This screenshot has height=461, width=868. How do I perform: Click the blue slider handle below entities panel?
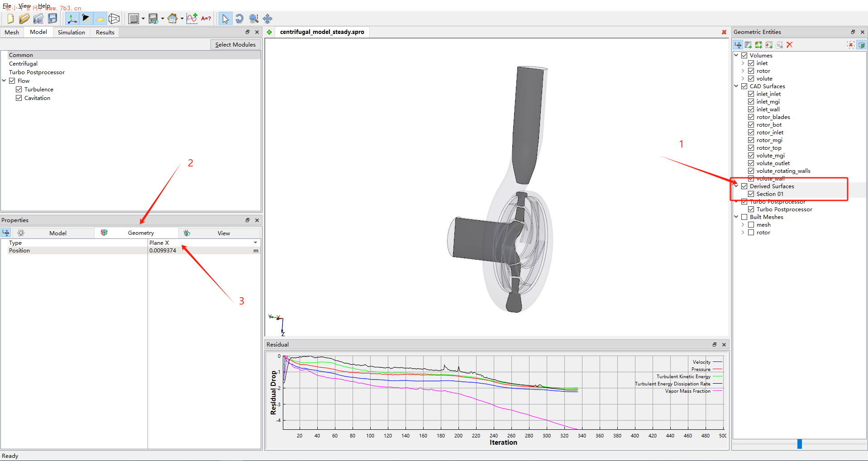[x=799, y=444]
